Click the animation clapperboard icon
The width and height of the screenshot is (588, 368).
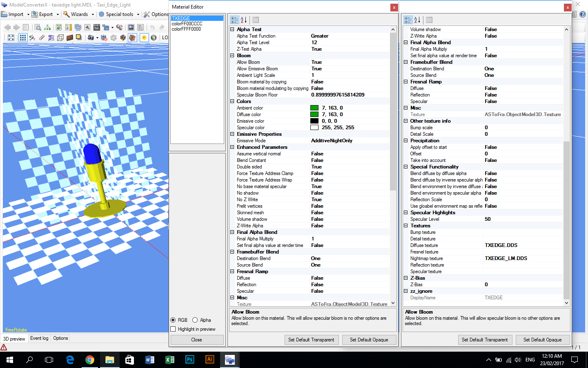(x=97, y=27)
